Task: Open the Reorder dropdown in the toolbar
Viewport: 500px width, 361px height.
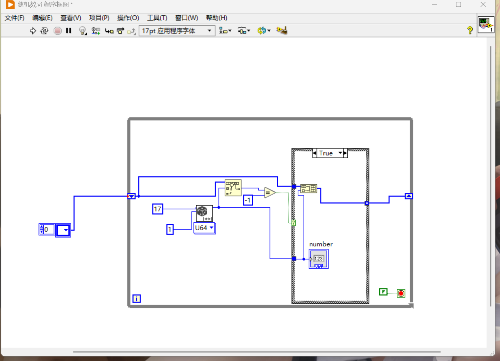Action: pyautogui.click(x=264, y=31)
